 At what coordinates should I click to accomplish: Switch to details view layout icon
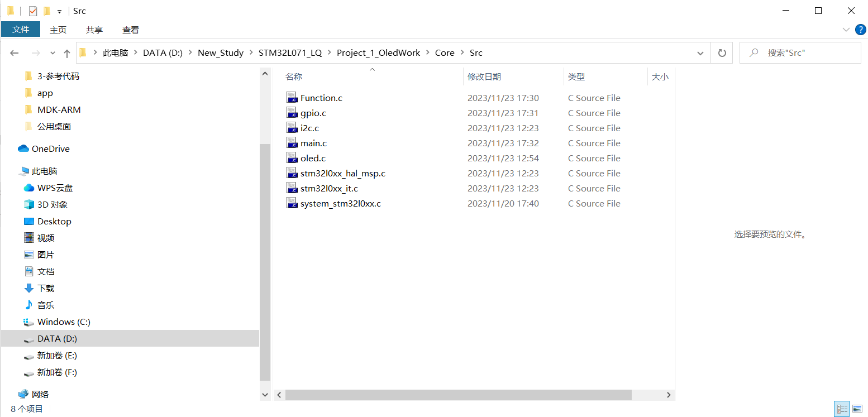(841, 409)
